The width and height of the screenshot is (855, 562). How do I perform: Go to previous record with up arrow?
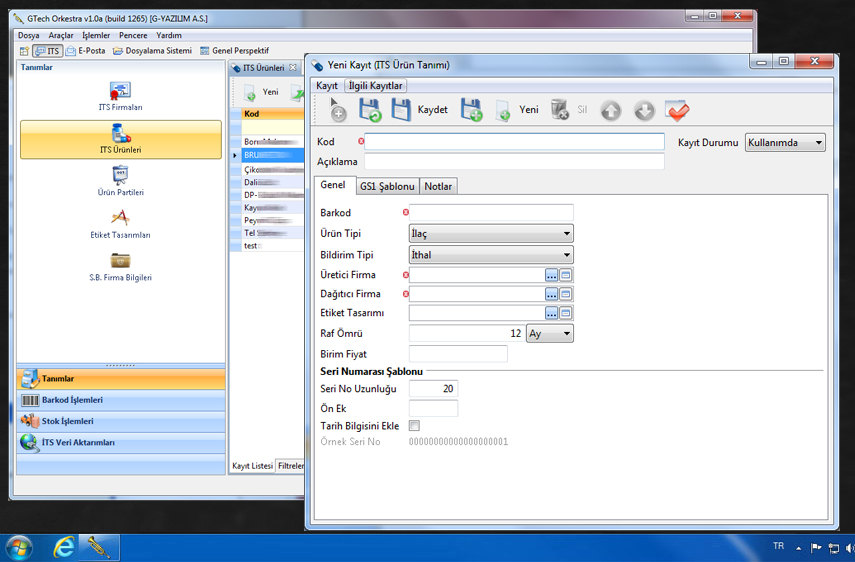611,111
